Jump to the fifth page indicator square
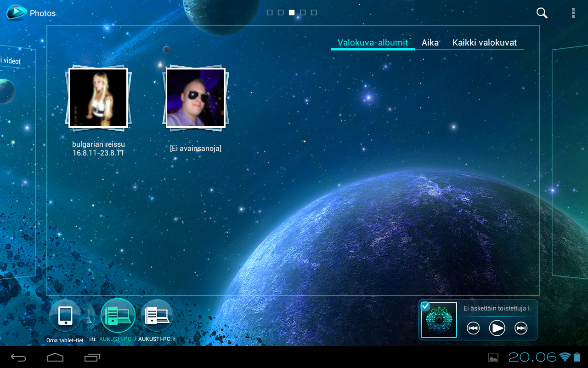The height and width of the screenshot is (368, 588). pyautogui.click(x=314, y=12)
